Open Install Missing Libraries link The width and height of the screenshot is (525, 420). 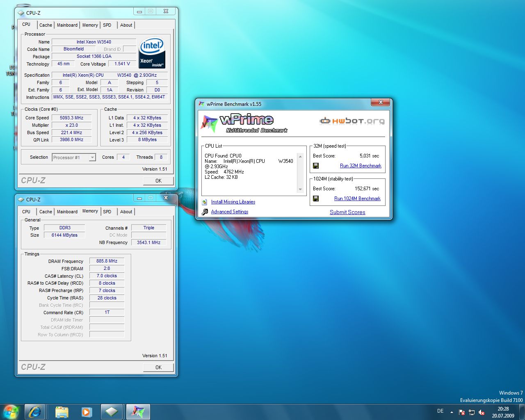[x=233, y=202]
